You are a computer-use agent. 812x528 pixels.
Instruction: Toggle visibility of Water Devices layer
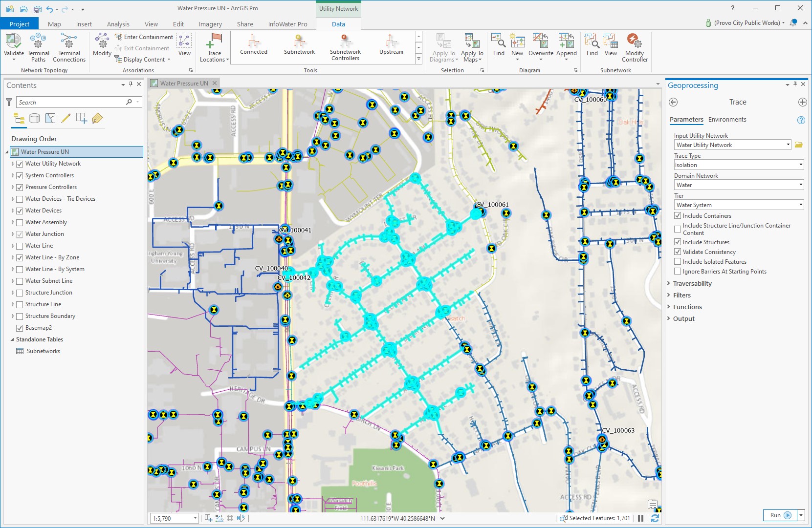[19, 211]
